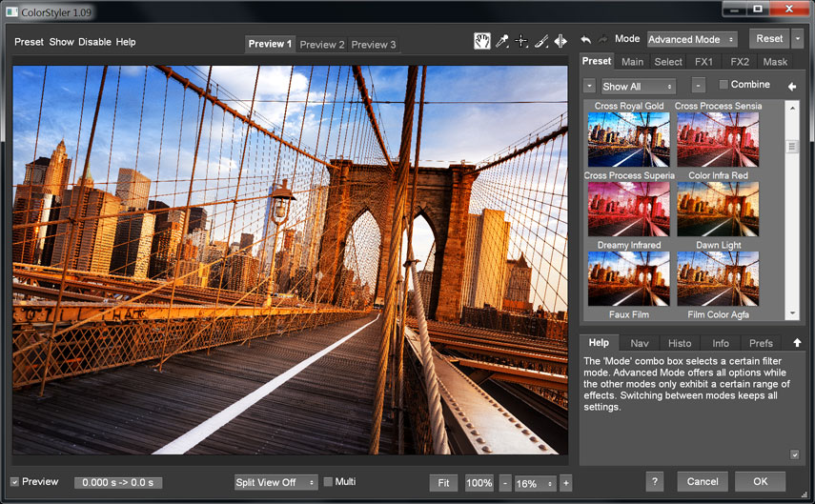Toggle the Preview checkbox
Viewport: 815px width, 504px height.
pyautogui.click(x=14, y=482)
